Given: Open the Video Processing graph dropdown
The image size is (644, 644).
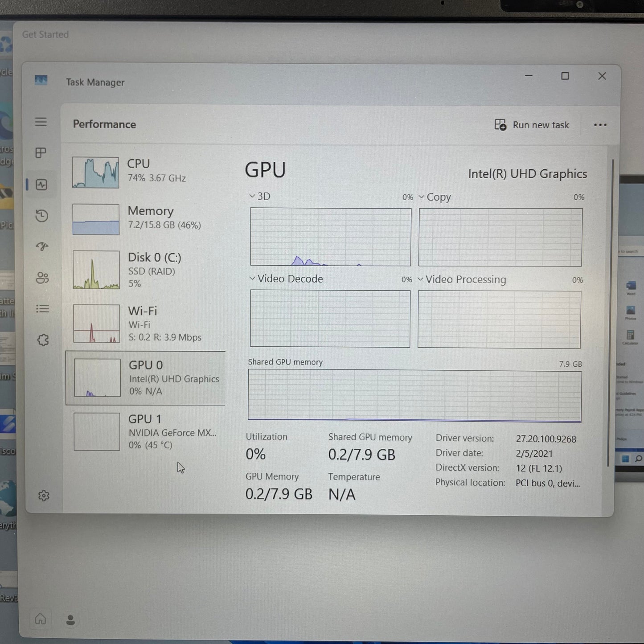Looking at the screenshot, I should click(462, 279).
